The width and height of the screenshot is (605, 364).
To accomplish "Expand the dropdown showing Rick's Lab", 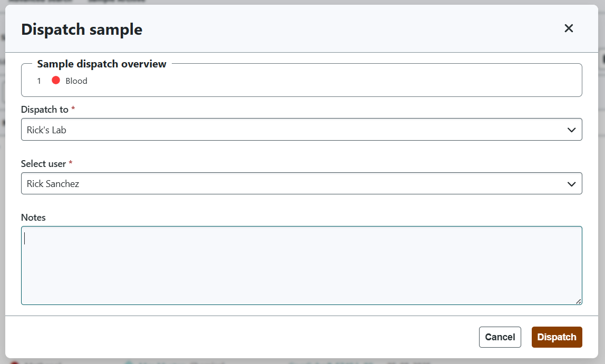I will (301, 130).
